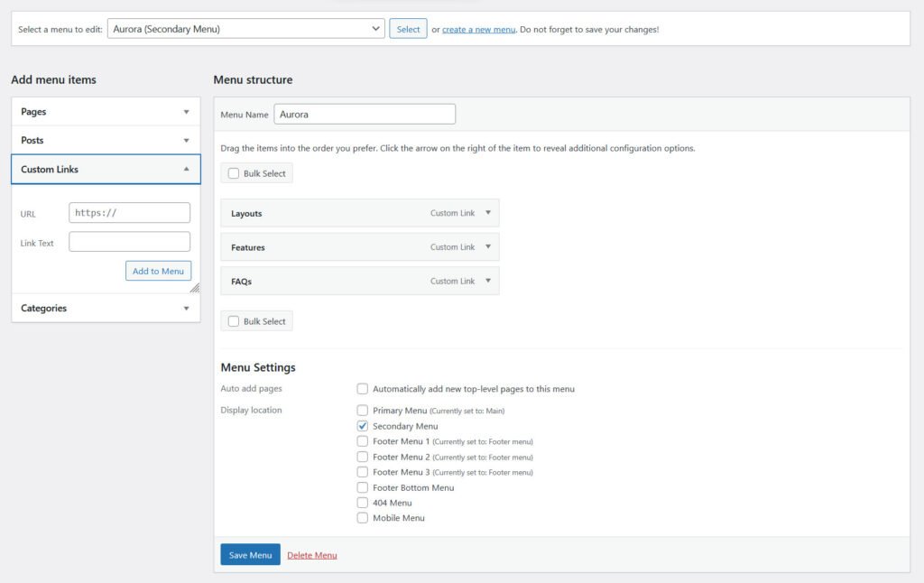
Task: Enable the Mobile Menu display location
Action: [362, 517]
